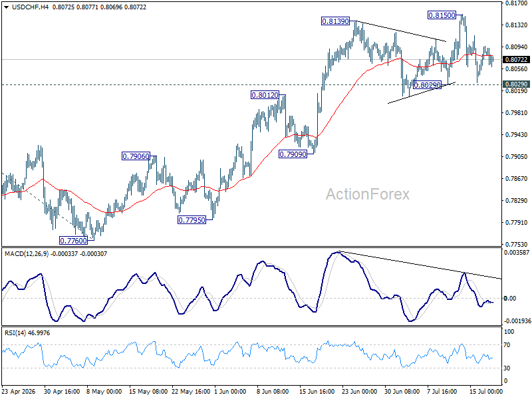
Task: Select the 0.81500 high price label
Action: pyautogui.click(x=442, y=15)
